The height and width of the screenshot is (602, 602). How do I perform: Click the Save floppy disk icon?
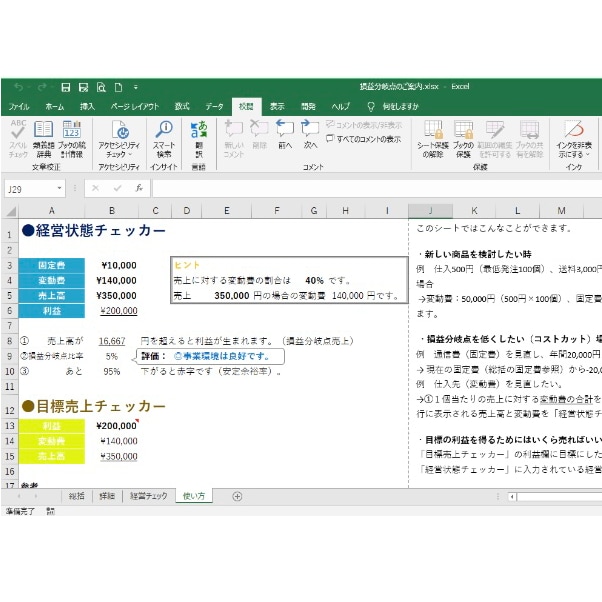pos(66,88)
